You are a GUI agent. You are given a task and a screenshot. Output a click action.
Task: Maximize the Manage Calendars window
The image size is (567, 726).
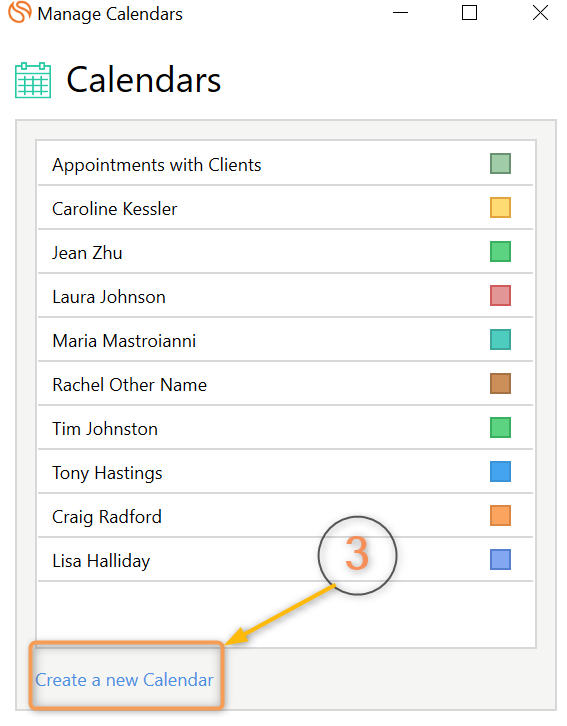point(469,13)
